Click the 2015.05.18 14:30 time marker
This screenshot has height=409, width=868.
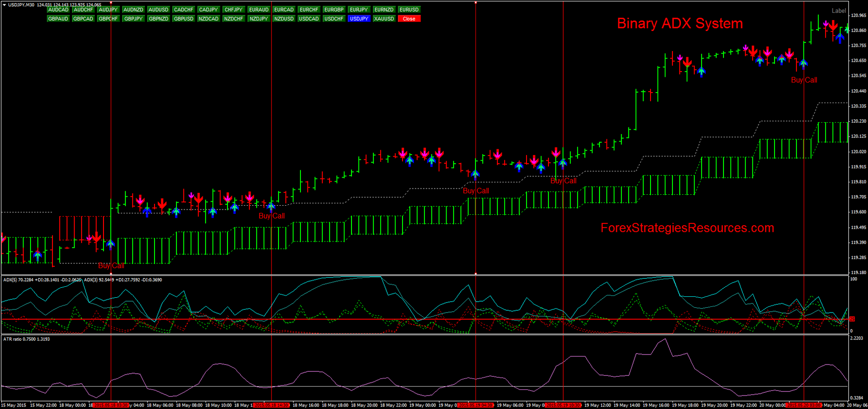271,405
